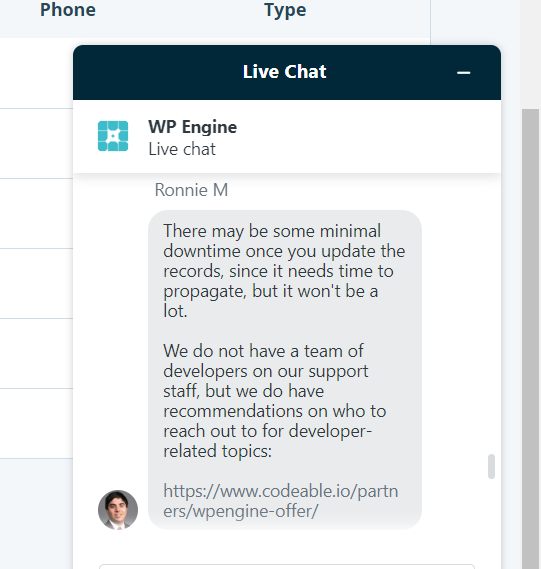Click the teal WP Engine logo icon
541x569 pixels.
(113, 136)
